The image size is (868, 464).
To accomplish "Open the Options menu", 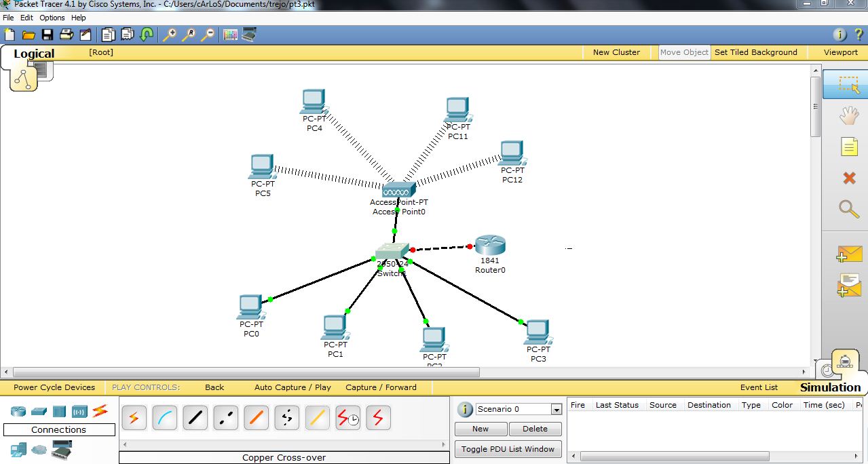I will pyautogui.click(x=52, y=17).
